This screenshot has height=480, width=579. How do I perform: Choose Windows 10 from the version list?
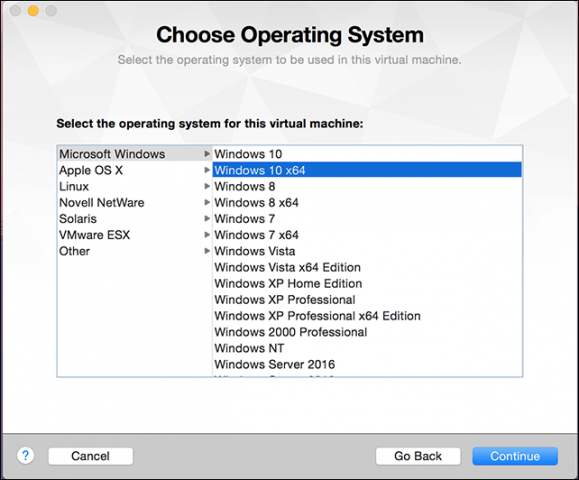(367, 154)
